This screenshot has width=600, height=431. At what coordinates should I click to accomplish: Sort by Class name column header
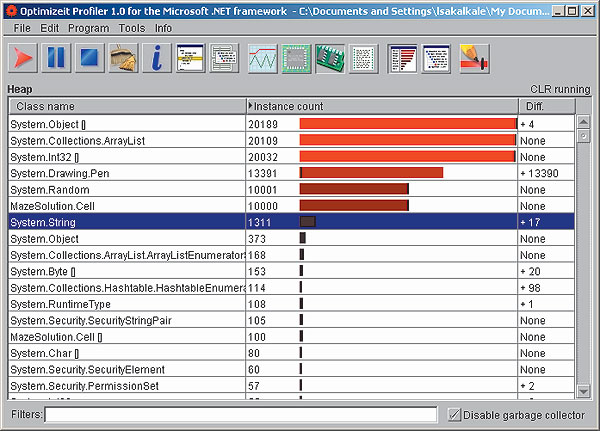point(127,106)
